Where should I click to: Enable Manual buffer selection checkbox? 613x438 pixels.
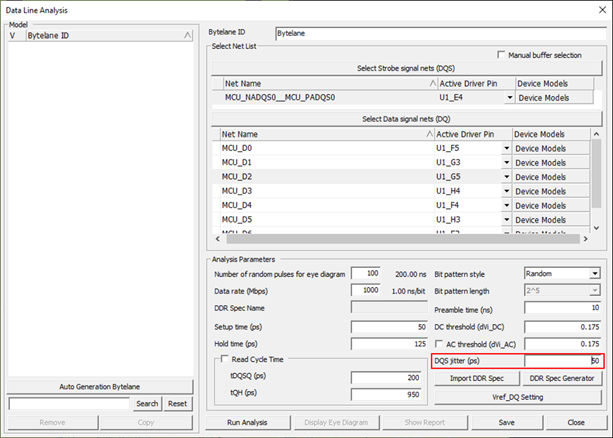point(502,54)
